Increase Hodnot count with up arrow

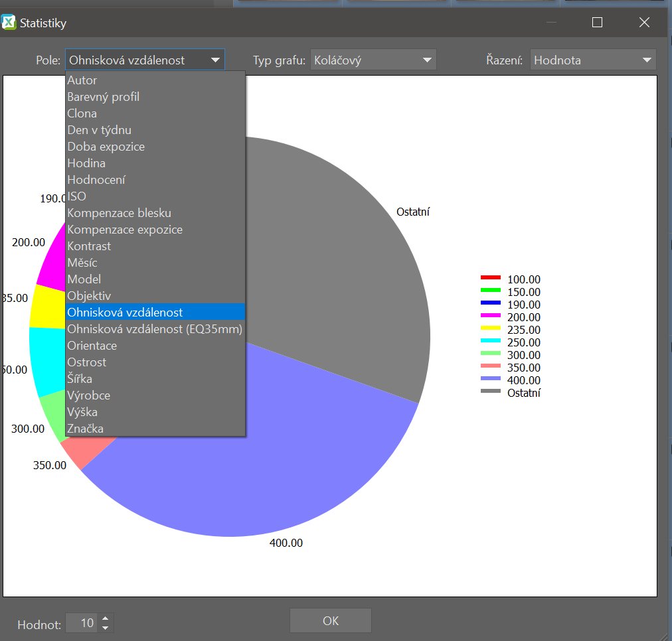(x=106, y=618)
